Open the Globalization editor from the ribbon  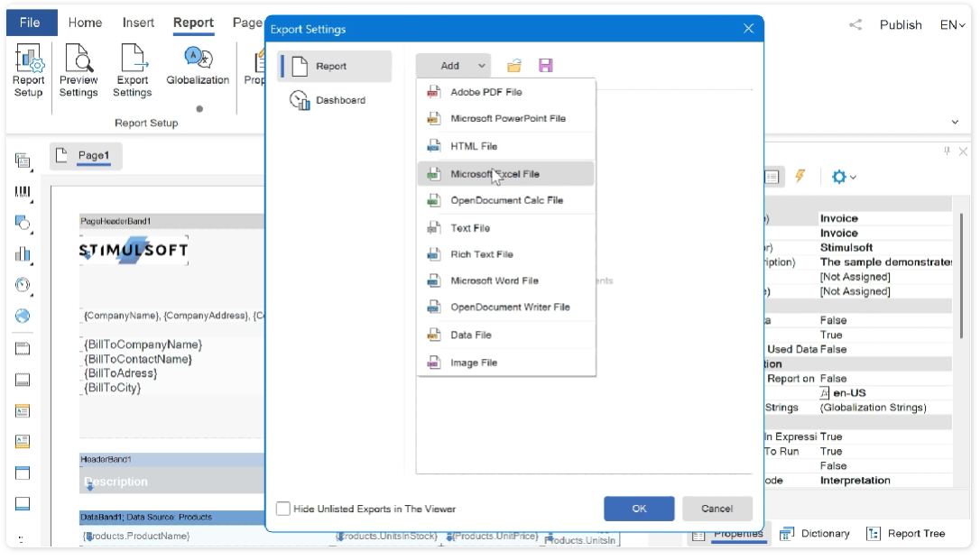click(x=198, y=66)
